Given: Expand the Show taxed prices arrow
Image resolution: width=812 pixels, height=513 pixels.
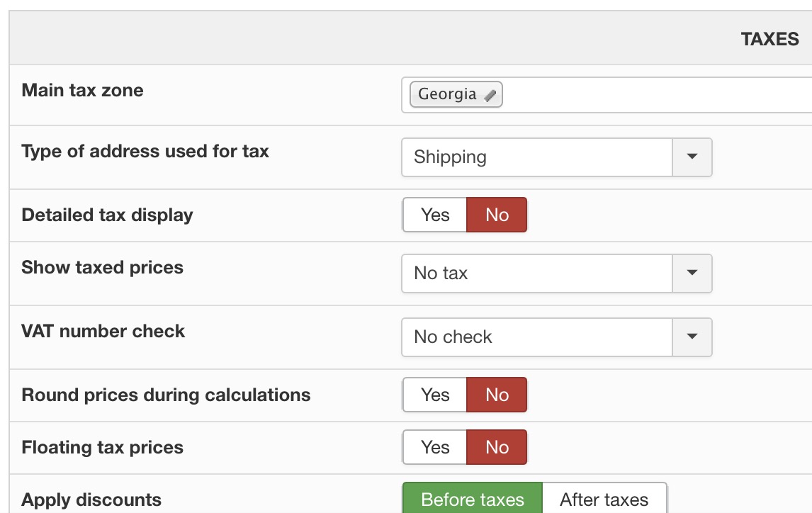Looking at the screenshot, I should [692, 273].
